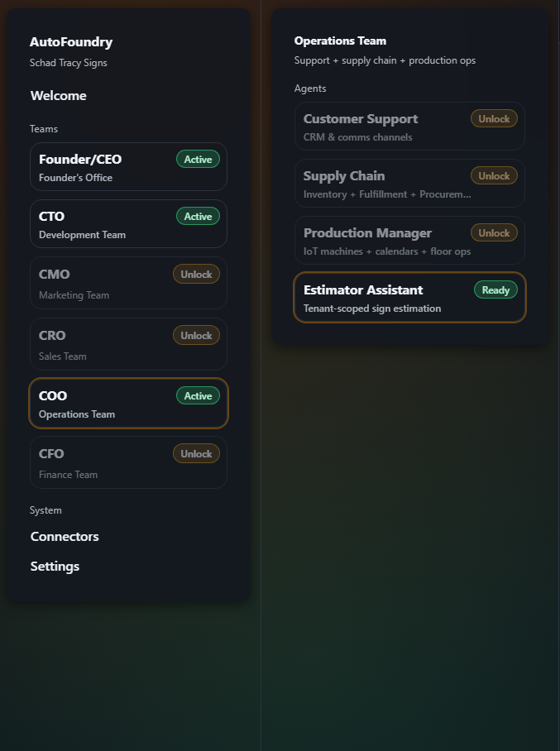Click the Unlock badge on the CMO card
The width and height of the screenshot is (560, 751).
pos(196,274)
